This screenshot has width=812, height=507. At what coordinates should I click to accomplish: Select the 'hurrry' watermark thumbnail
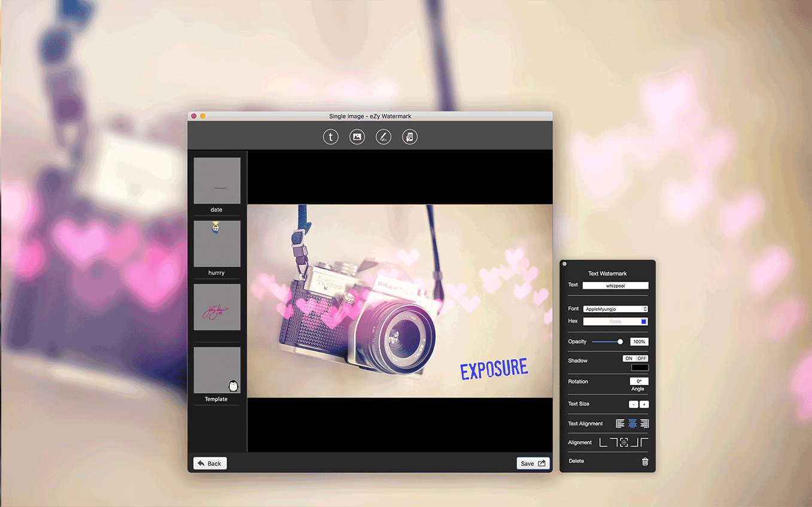click(217, 244)
